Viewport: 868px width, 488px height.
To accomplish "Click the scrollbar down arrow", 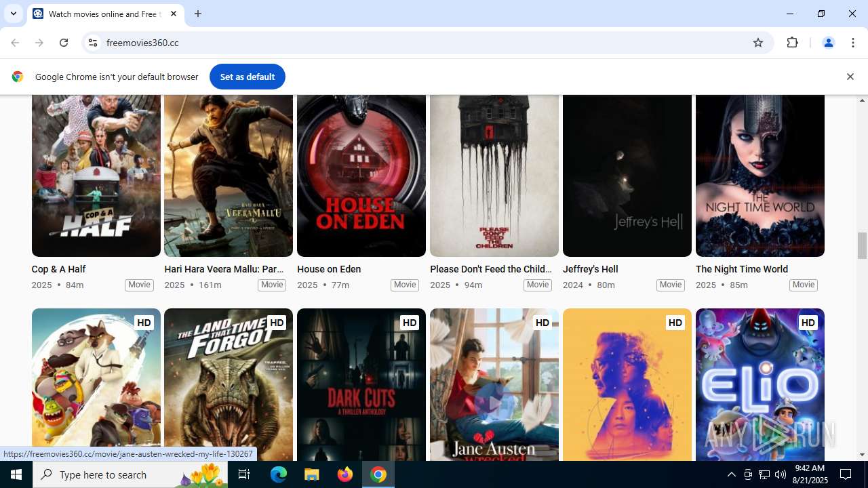I will (x=863, y=455).
